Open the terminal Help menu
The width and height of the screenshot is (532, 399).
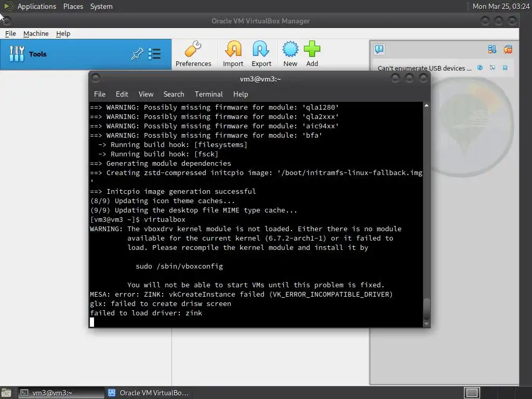241,94
